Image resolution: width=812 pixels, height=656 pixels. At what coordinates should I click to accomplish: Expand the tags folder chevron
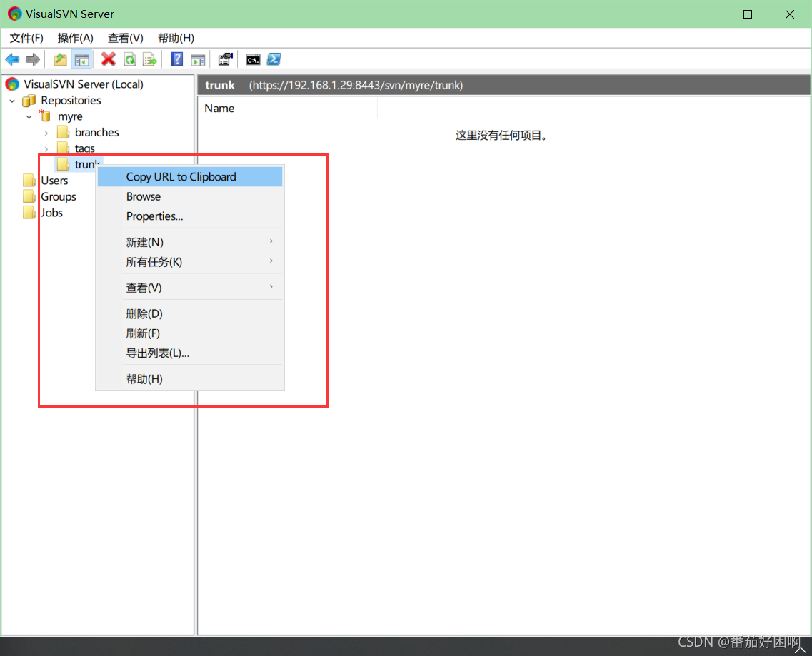(x=46, y=148)
